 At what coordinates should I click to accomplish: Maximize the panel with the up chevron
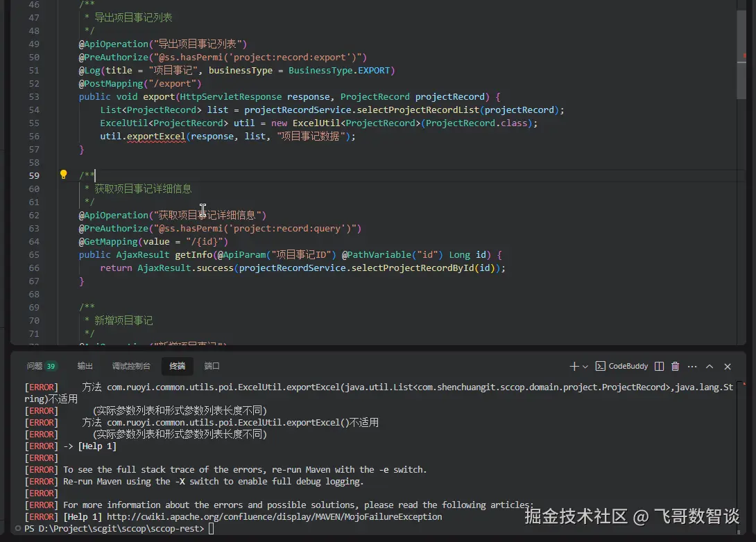click(x=710, y=367)
